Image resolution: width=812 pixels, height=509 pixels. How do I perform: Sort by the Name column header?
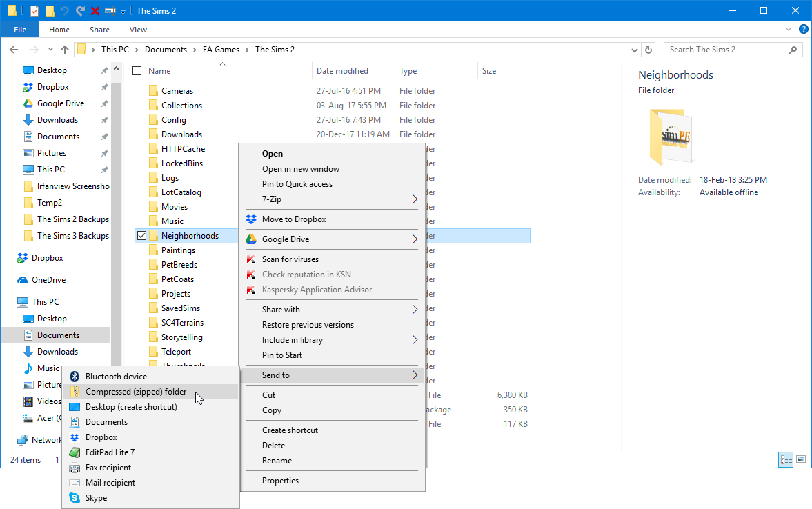pos(159,71)
